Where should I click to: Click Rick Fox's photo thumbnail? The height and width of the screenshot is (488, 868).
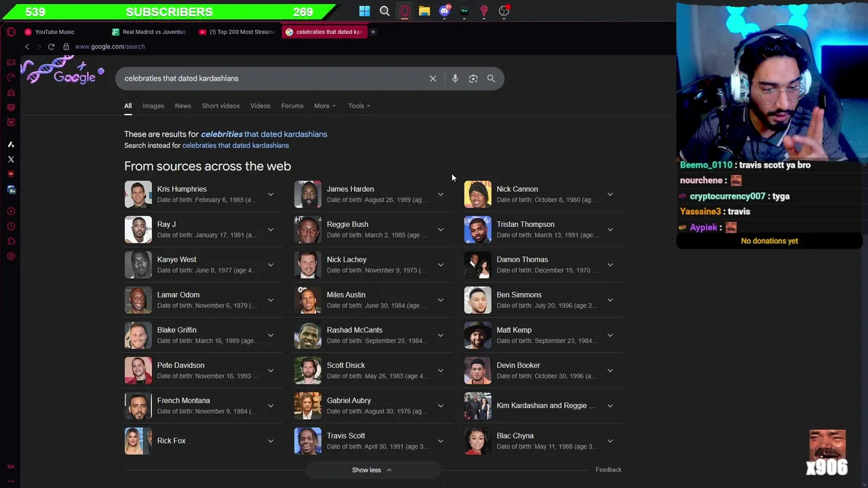138,441
